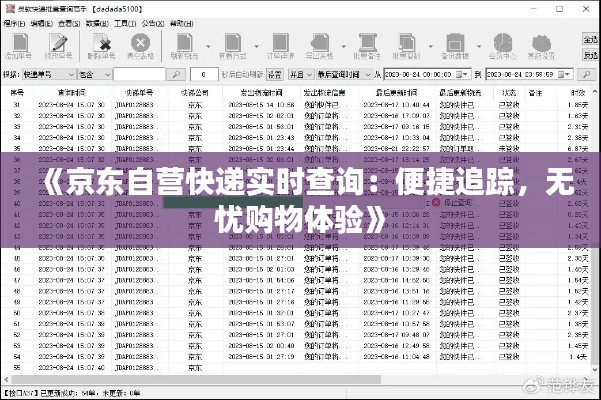The width and height of the screenshot is (601, 400).
Task: Open the 最后查询时间 dropdown
Action: (x=344, y=74)
